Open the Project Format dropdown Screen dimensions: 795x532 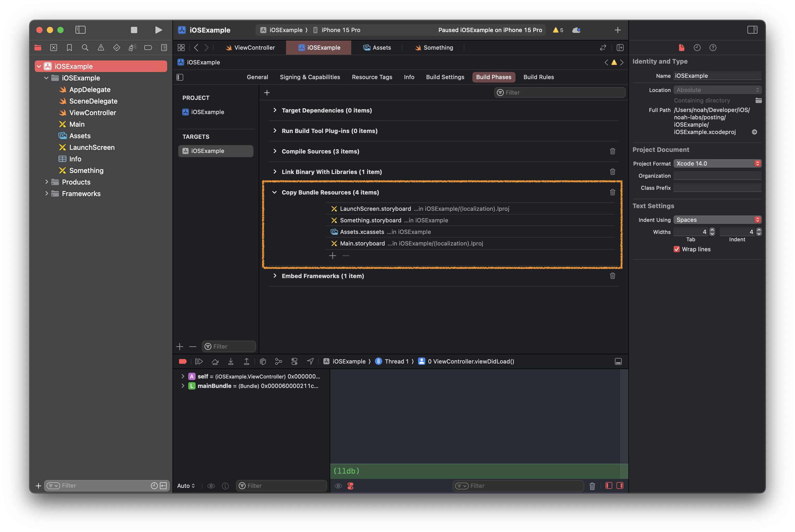pos(717,163)
